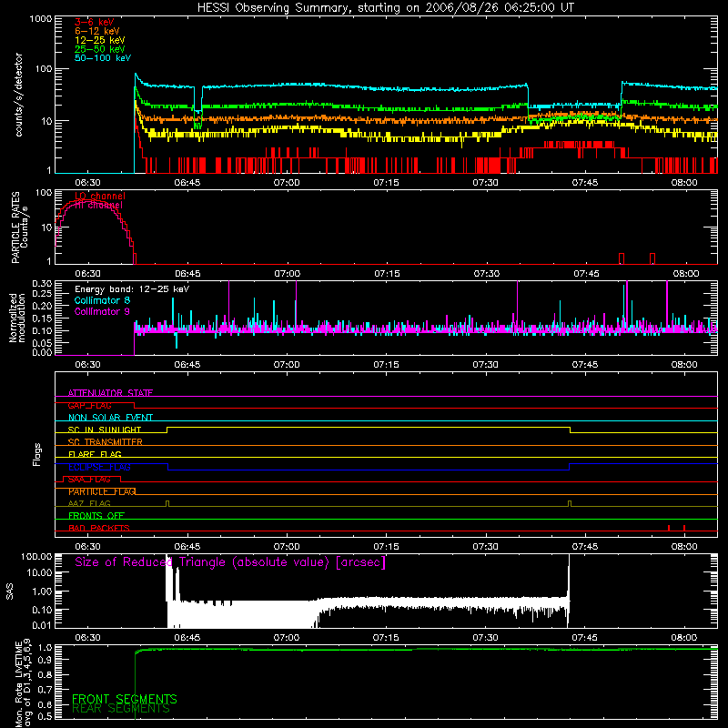Select the Collimator 9 legend label

click(102, 311)
